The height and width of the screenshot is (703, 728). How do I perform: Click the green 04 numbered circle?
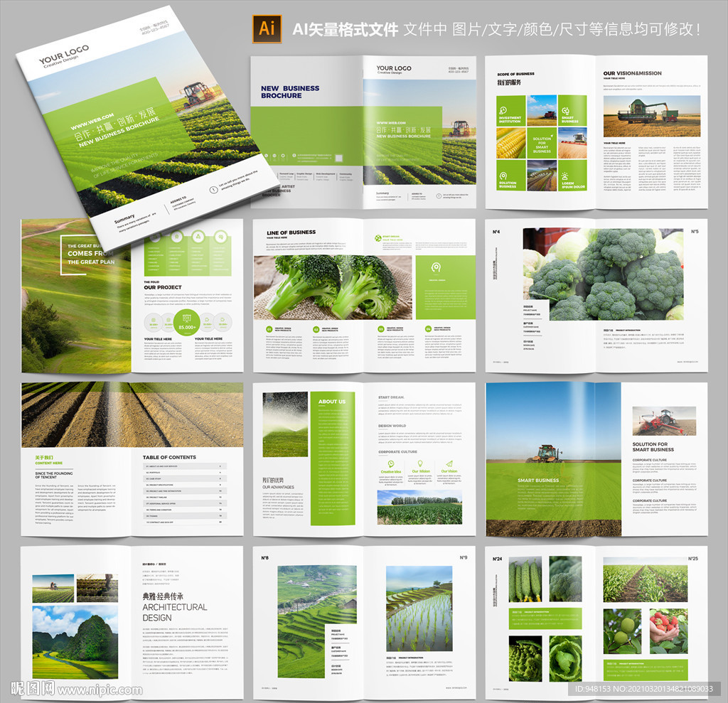(x=428, y=329)
